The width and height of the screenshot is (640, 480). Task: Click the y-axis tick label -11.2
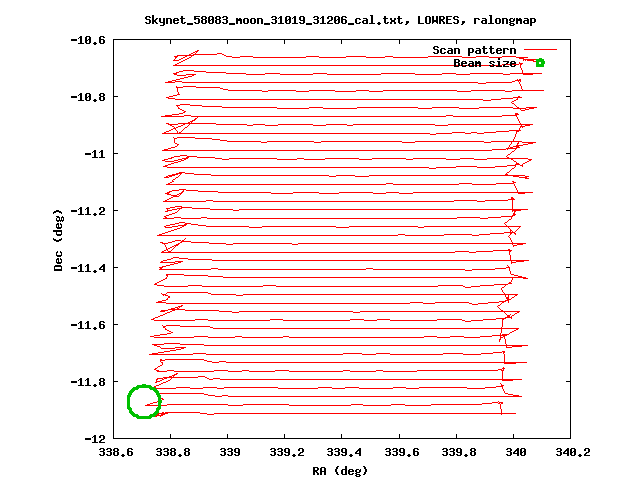click(88, 211)
